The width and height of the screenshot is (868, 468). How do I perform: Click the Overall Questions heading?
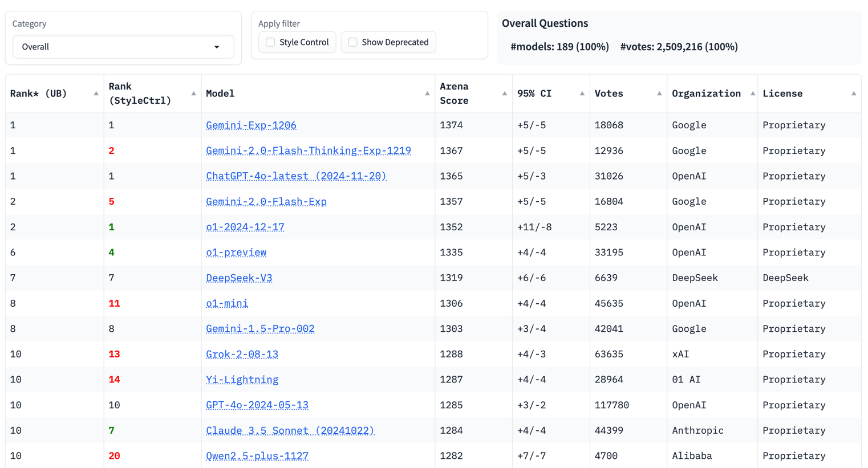[545, 23]
